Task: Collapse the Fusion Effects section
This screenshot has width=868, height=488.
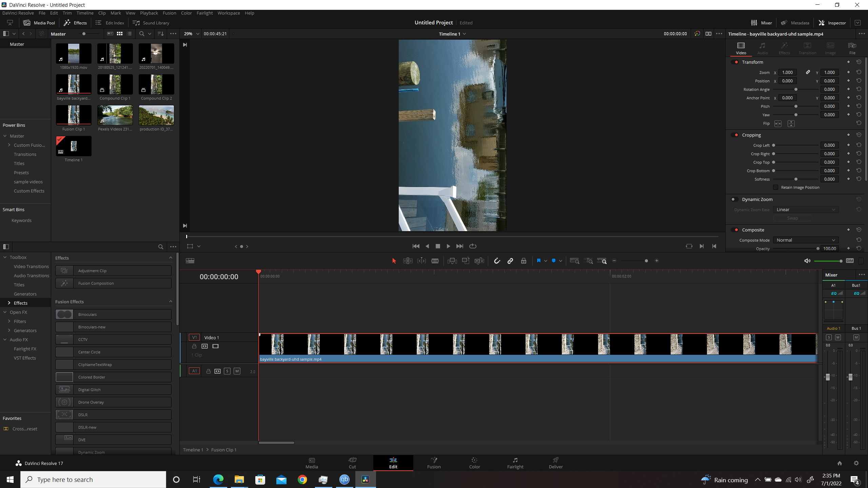Action: pyautogui.click(x=171, y=301)
